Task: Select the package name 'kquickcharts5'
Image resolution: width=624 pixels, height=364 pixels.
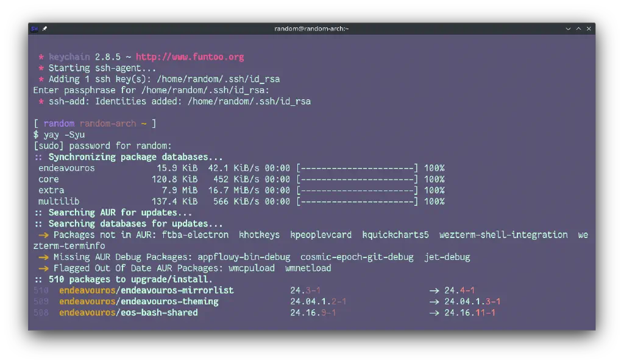Action: point(395,235)
